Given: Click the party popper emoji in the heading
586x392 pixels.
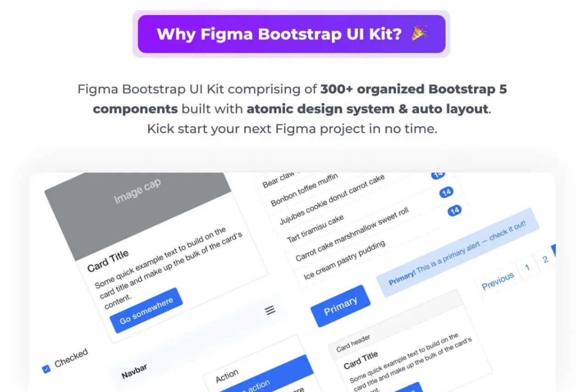Looking at the screenshot, I should click(419, 34).
